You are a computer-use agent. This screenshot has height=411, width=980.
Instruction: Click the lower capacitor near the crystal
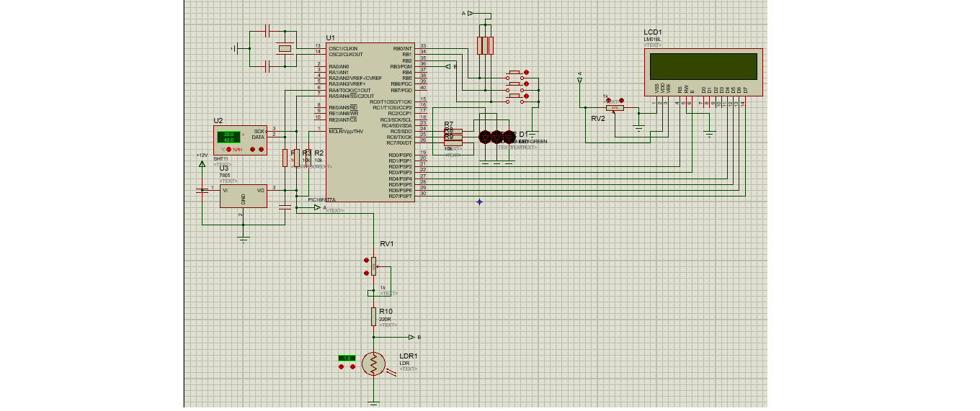tap(268, 66)
